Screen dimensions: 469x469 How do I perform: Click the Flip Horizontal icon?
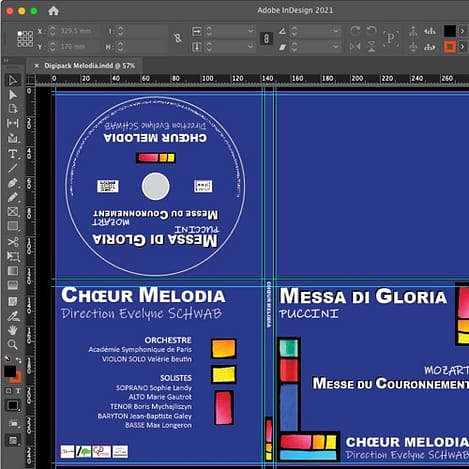coord(355,46)
